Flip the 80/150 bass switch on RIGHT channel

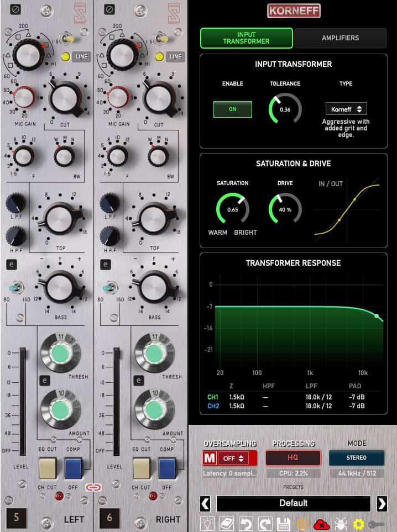tap(111, 288)
